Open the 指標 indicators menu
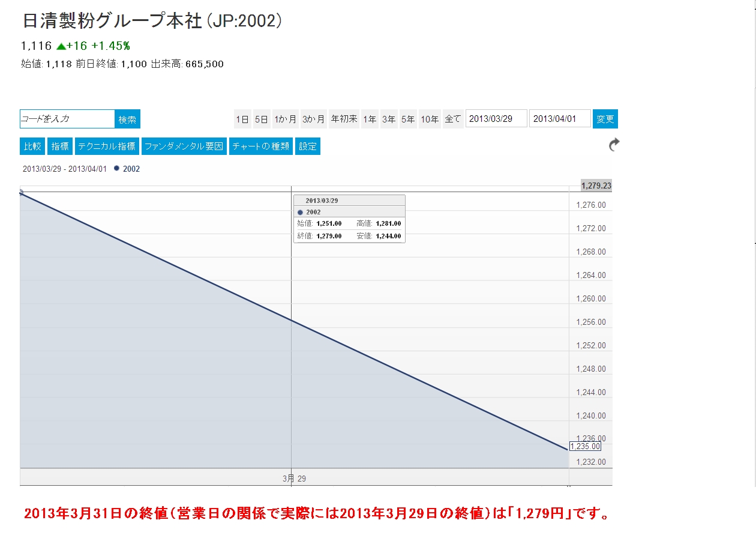Viewport: 756px width, 547px height. [60, 147]
